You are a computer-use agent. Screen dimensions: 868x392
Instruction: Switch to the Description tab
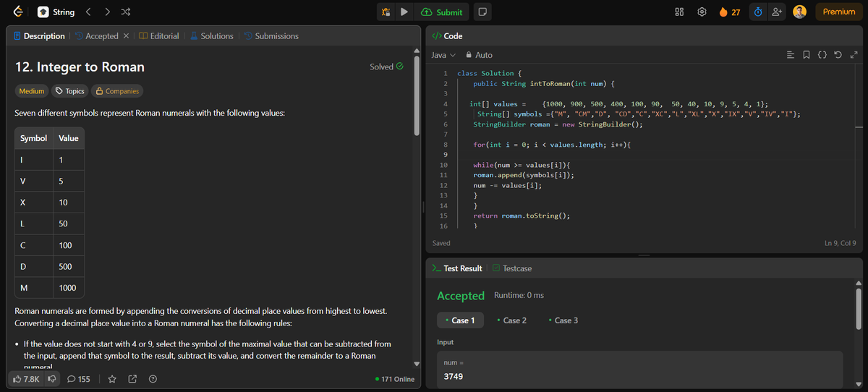[x=39, y=36]
